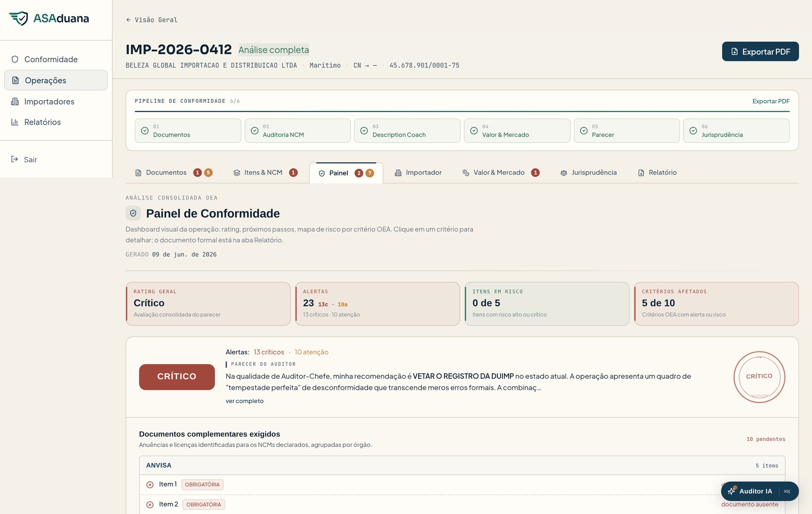The width and height of the screenshot is (812, 514).
Task: Click the dark Exportar PDF button
Action: point(760,51)
